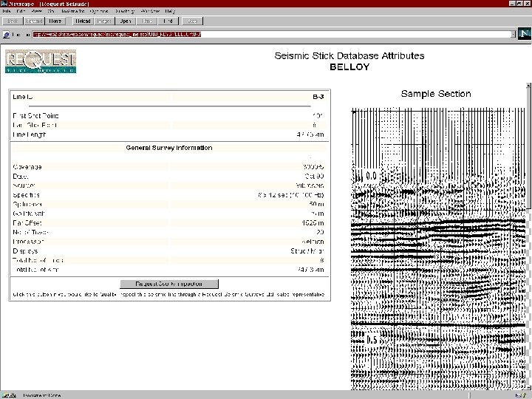Click the 'Far Offset' row label

pyautogui.click(x=27, y=223)
